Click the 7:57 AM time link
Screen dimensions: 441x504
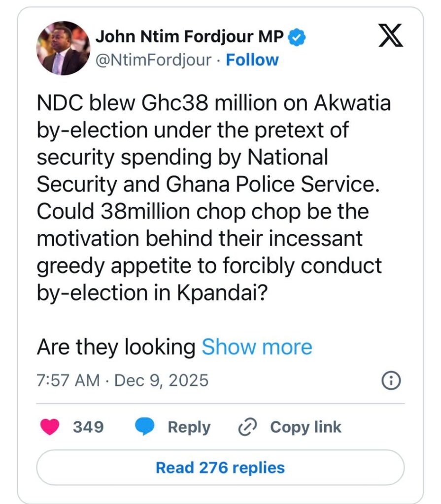click(68, 381)
